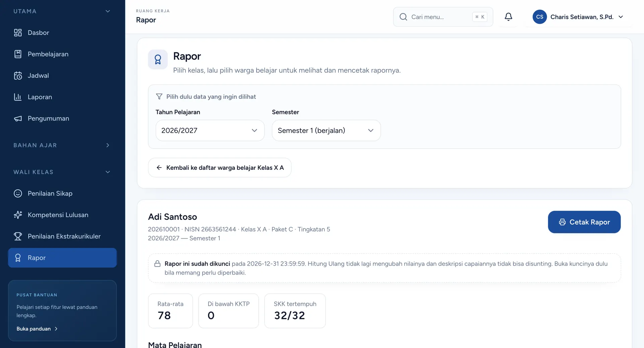Click the Jadwal calendar clock icon

[x=18, y=75]
